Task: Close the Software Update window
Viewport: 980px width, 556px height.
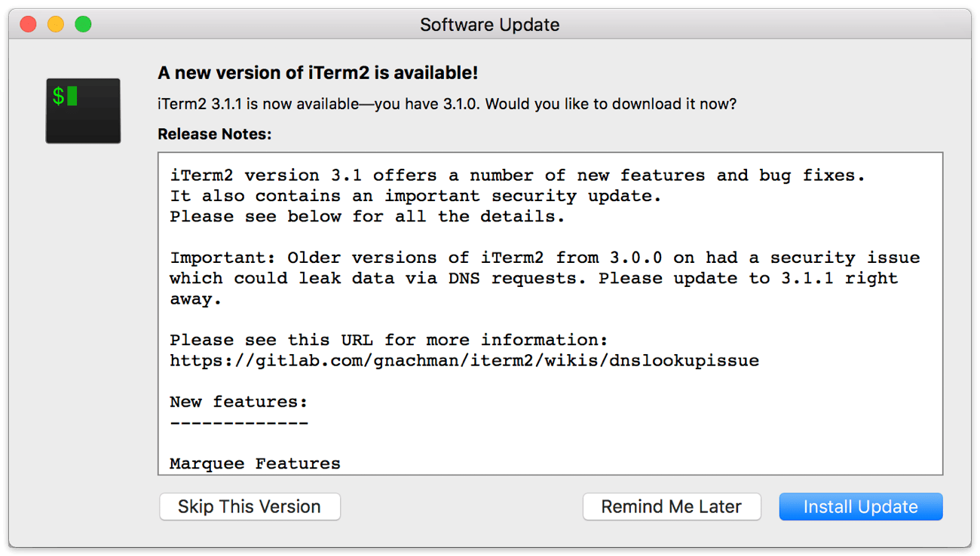Action: pyautogui.click(x=28, y=24)
